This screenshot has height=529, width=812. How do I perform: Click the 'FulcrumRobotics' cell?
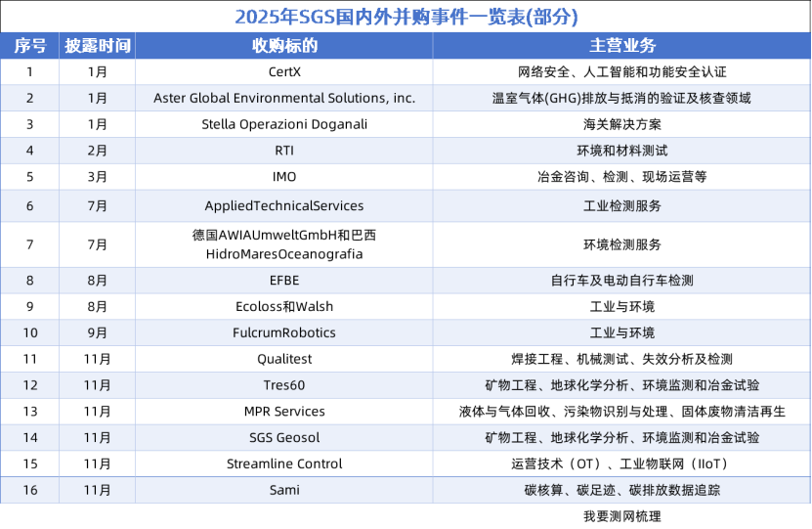tap(284, 332)
